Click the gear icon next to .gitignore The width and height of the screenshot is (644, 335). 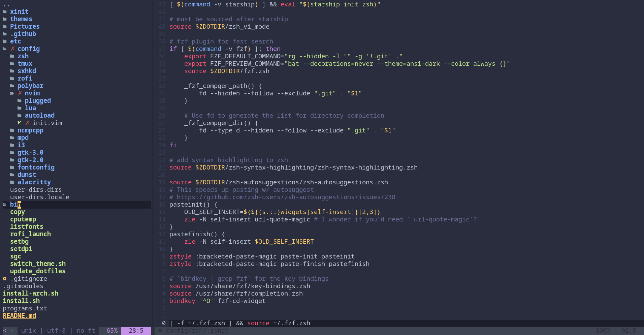point(4,279)
